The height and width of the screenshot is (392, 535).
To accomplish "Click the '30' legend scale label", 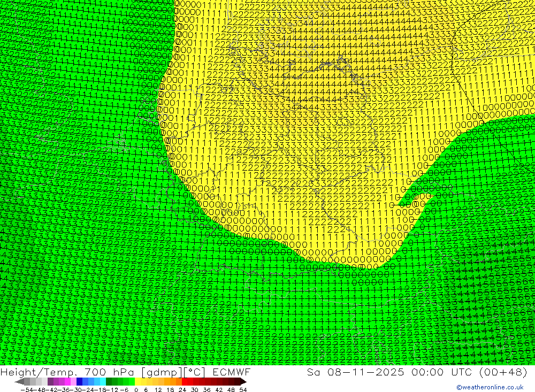I will tap(195, 390).
